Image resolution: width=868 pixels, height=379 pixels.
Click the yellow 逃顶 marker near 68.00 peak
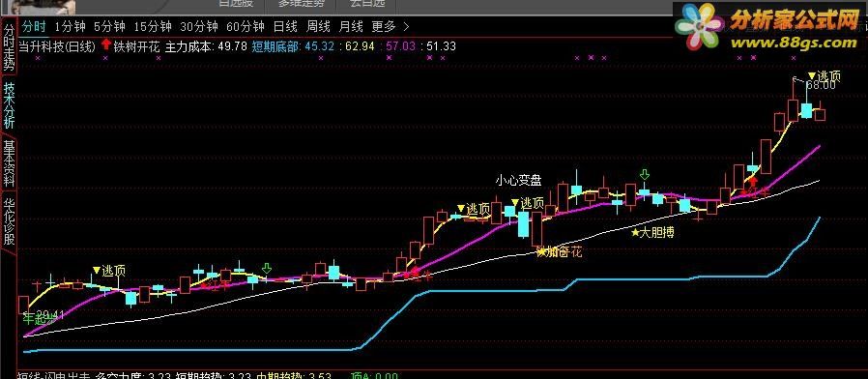coord(825,76)
